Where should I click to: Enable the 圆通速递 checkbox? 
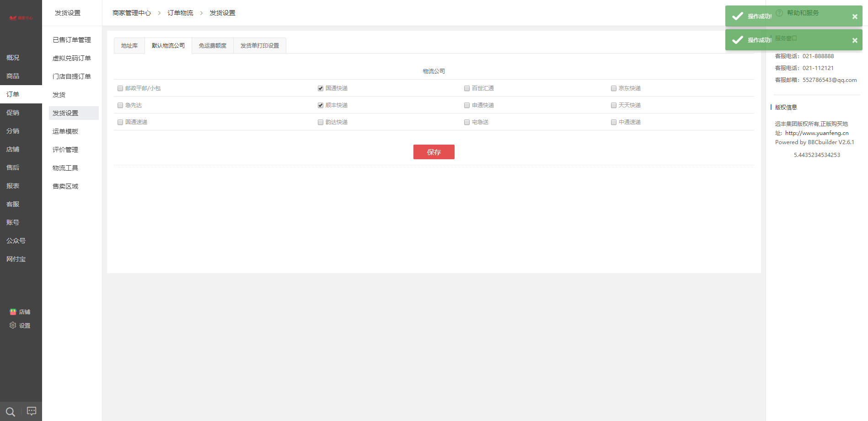point(120,122)
